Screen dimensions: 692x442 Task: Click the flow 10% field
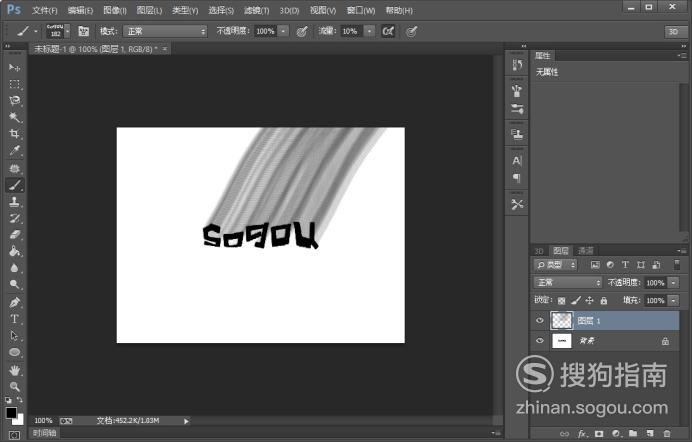[x=351, y=31]
